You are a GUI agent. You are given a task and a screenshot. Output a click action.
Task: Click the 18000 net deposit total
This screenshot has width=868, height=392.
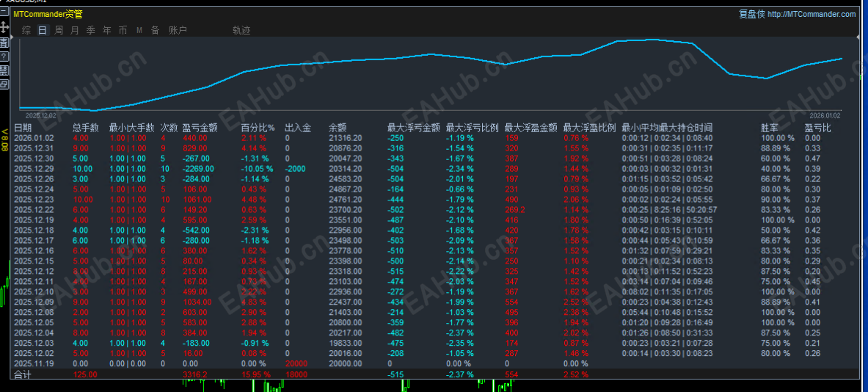296,375
